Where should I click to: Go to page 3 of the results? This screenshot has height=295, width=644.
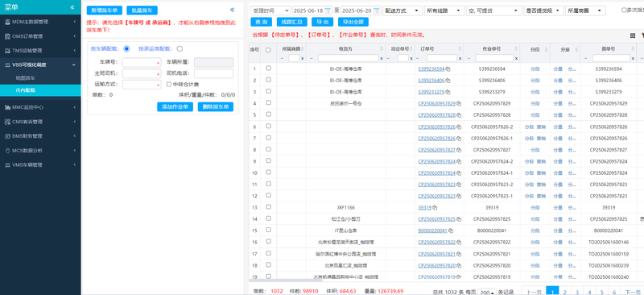pyautogui.click(x=577, y=291)
